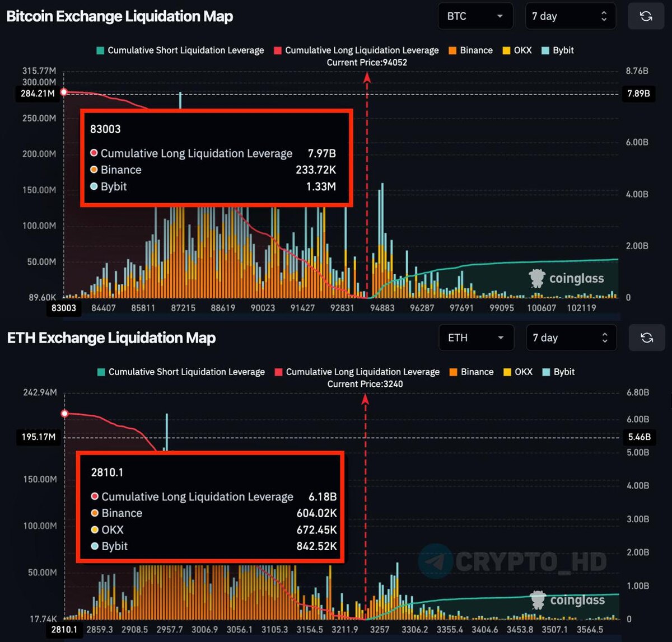672x642 pixels.
Task: Click the 3564.5 x-axis label
Action: [589, 629]
